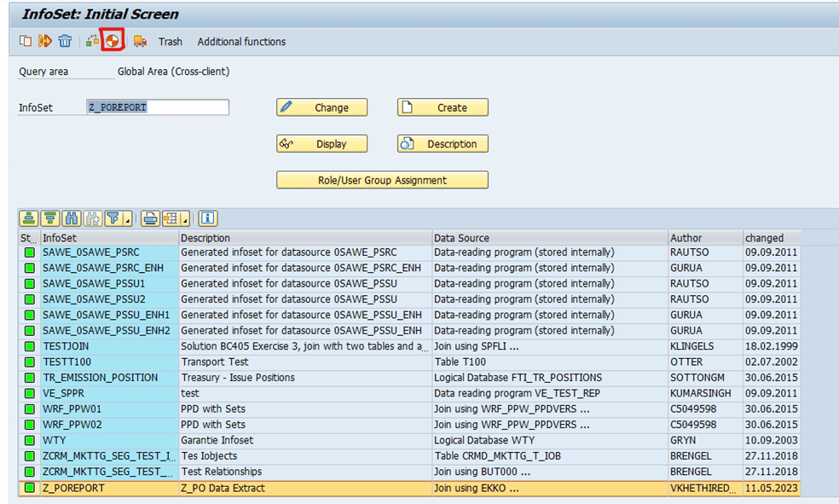Click the Rename InfoSet icon

(45, 41)
